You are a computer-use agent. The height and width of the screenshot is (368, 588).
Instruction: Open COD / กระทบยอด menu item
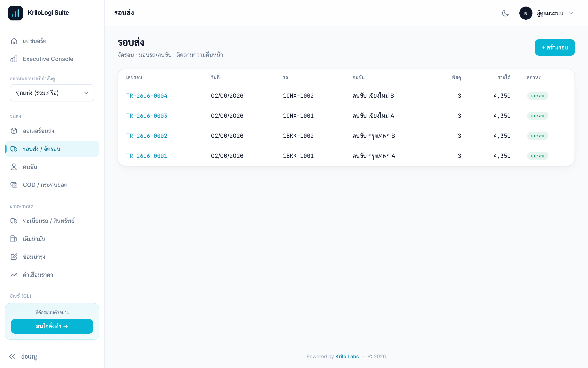point(52,185)
